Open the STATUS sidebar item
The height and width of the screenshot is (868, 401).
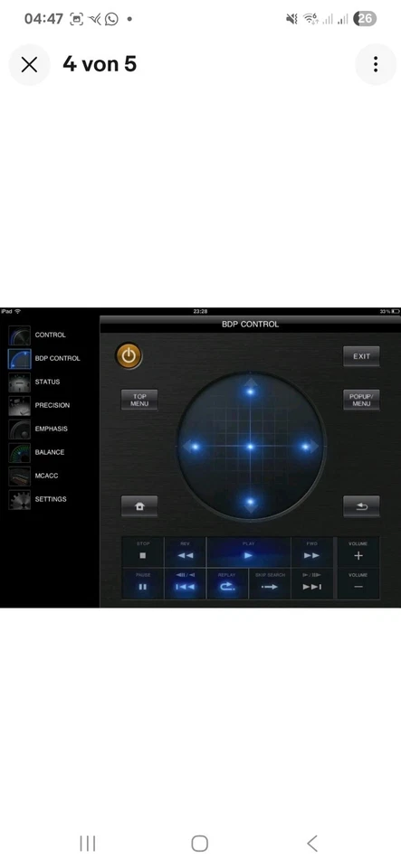pyautogui.click(x=34, y=382)
